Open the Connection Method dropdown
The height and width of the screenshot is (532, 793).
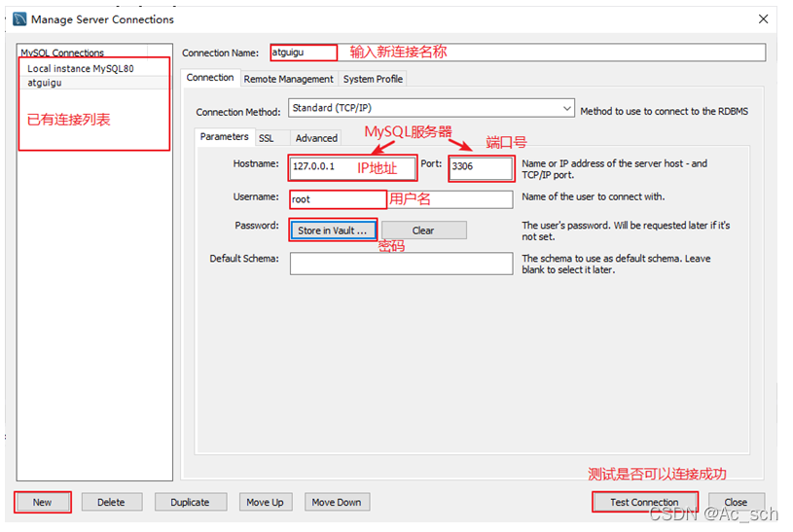coord(431,108)
